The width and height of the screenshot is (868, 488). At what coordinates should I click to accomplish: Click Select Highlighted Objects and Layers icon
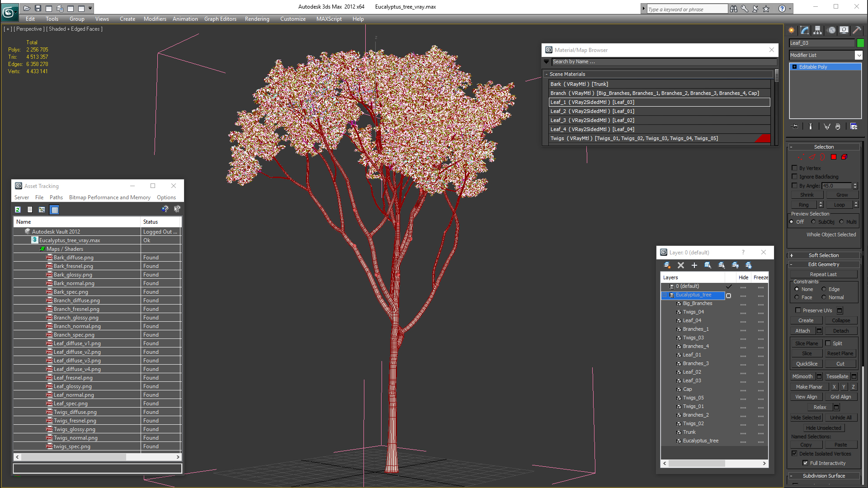tap(708, 265)
